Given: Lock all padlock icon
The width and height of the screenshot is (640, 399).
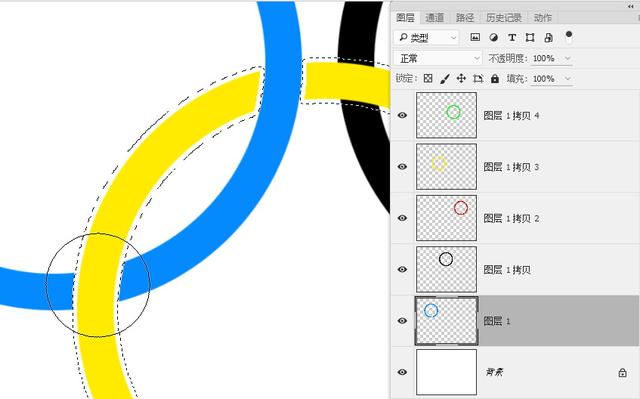Looking at the screenshot, I should click(495, 78).
